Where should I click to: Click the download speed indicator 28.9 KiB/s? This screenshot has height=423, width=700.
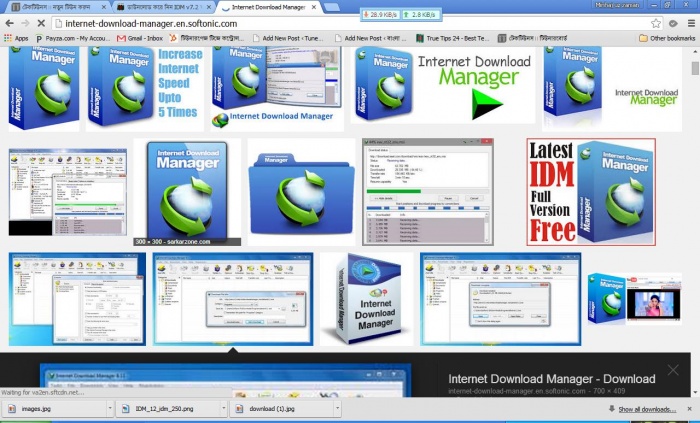(x=381, y=15)
